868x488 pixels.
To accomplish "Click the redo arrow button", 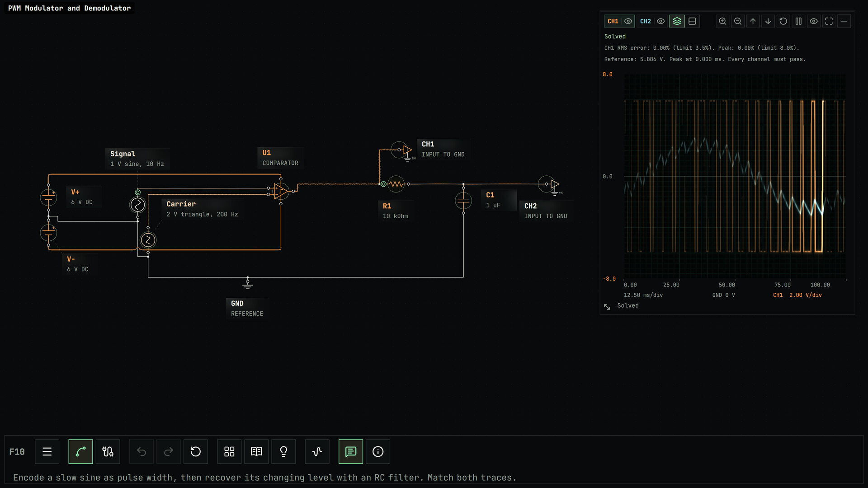I will (x=169, y=451).
